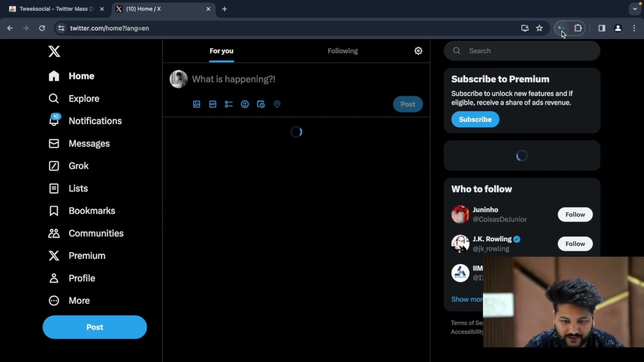Image resolution: width=644 pixels, height=362 pixels.
Task: Follow Juninho
Action: tap(575, 215)
